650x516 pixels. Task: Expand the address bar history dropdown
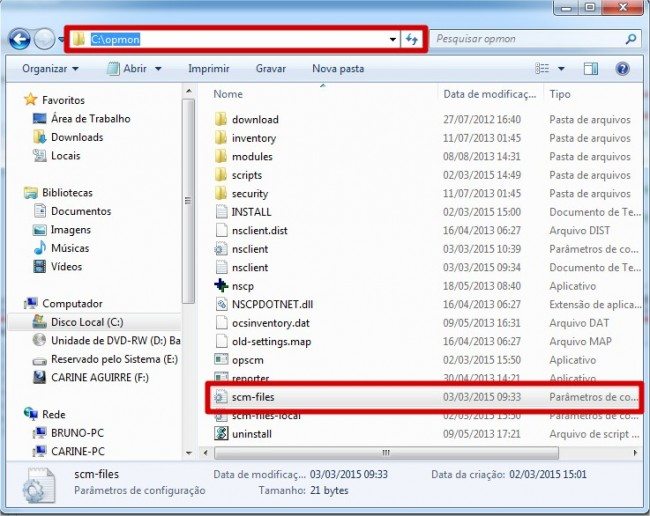tap(393, 39)
